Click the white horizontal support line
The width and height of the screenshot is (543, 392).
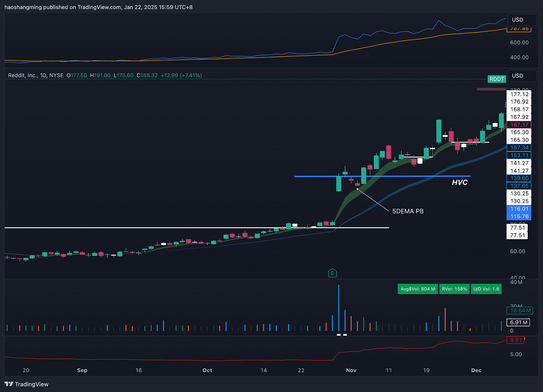pyautogui.click(x=197, y=228)
